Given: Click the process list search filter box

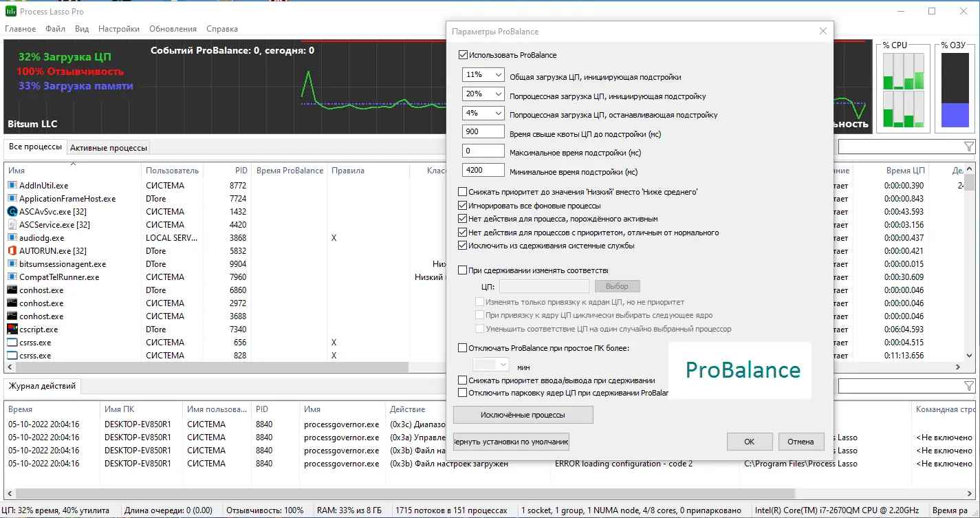Looking at the screenshot, I should coord(901,147).
